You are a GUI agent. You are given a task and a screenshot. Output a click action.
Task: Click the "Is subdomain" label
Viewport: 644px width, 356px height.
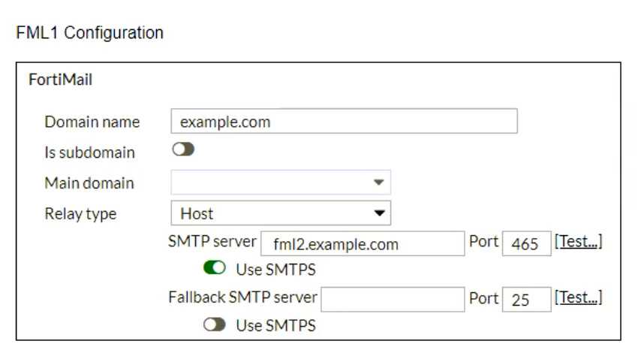tap(90, 152)
